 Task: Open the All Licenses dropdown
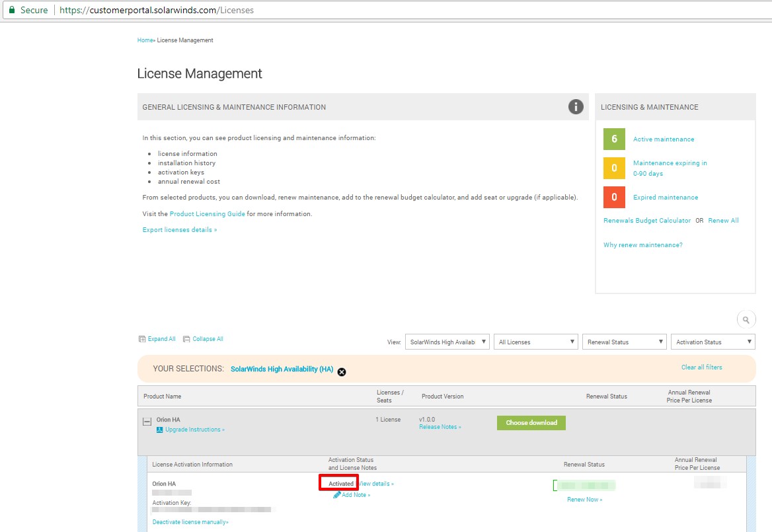536,342
